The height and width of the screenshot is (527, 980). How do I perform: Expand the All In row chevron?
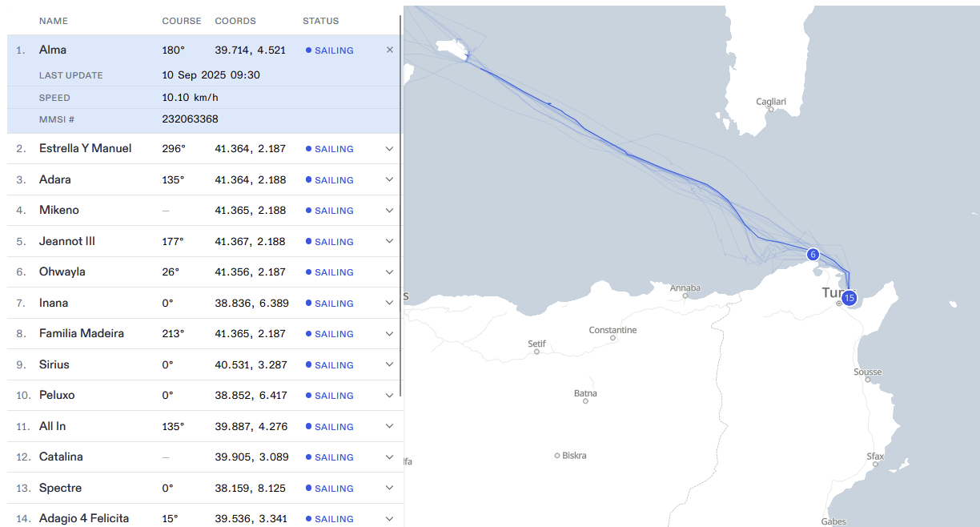[x=390, y=426]
